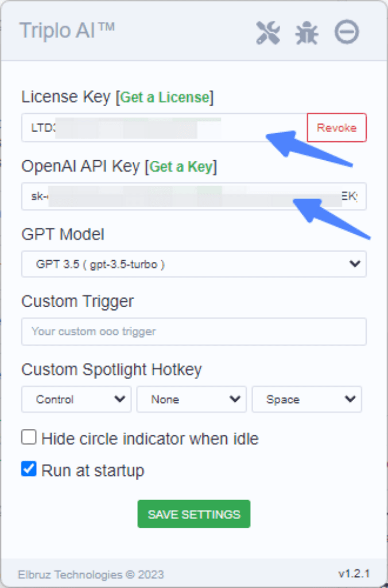
Task: Uncheck the Run at startup checkbox
Action: click(x=29, y=469)
